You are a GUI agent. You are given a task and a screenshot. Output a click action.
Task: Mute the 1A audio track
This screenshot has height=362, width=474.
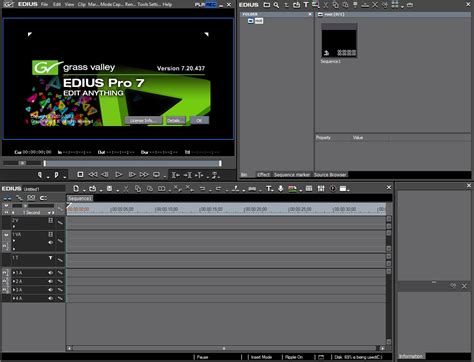click(x=50, y=273)
